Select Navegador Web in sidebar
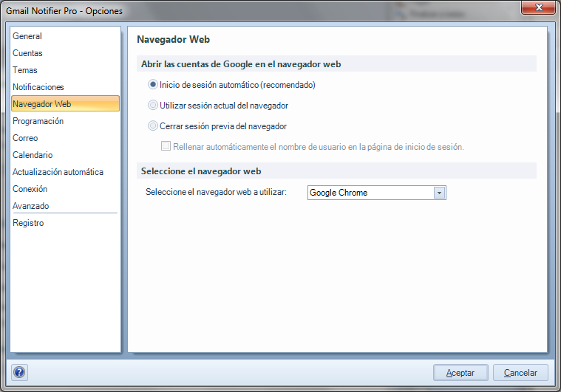This screenshot has width=561, height=392. (x=65, y=103)
